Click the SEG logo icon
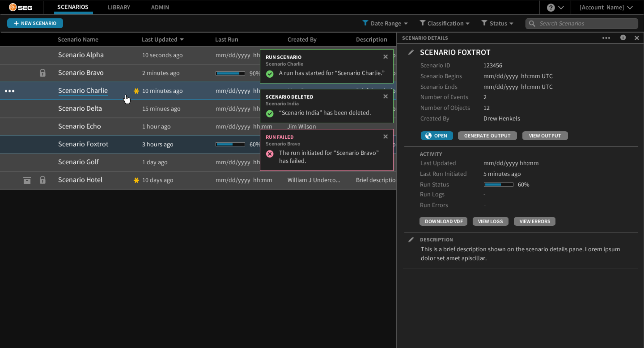Image resolution: width=644 pixels, height=348 pixels. coord(12,7)
